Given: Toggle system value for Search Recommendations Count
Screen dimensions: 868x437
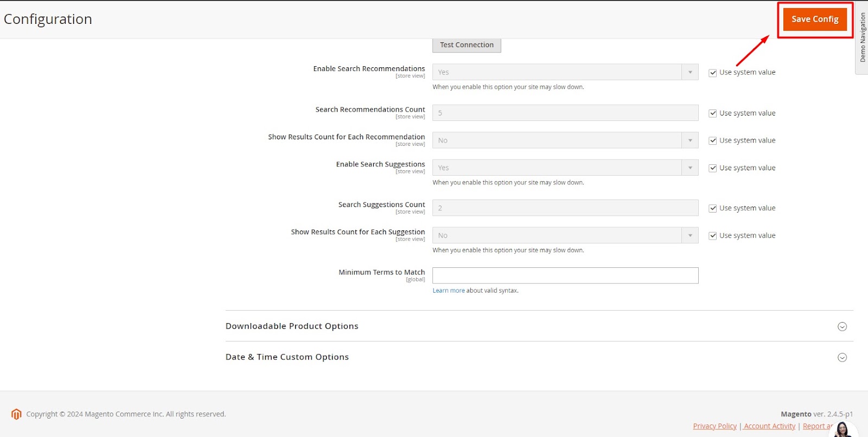Looking at the screenshot, I should pos(713,113).
